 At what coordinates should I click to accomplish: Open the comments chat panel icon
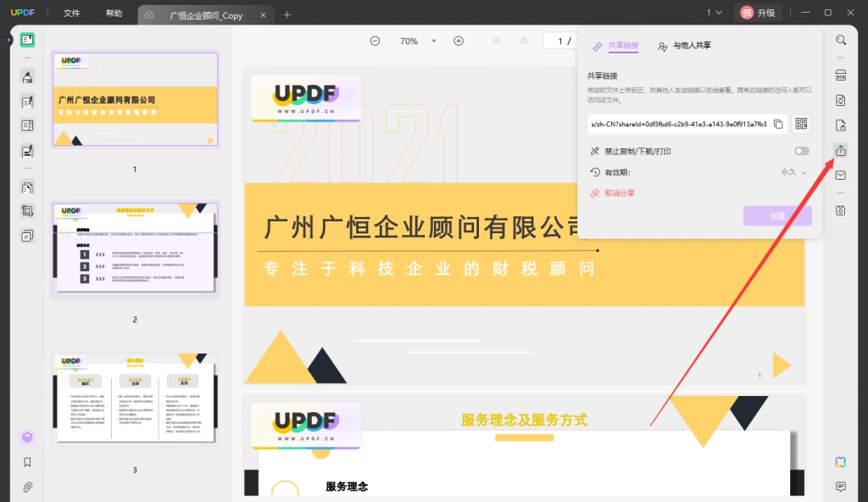(x=841, y=487)
